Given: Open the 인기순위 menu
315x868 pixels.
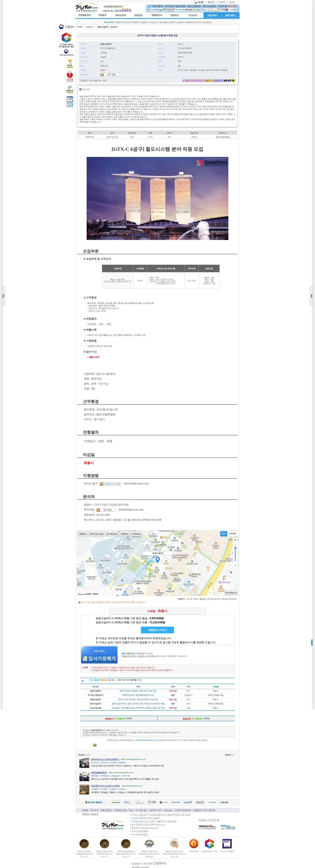Looking at the screenshot, I should pyautogui.click(x=193, y=15).
